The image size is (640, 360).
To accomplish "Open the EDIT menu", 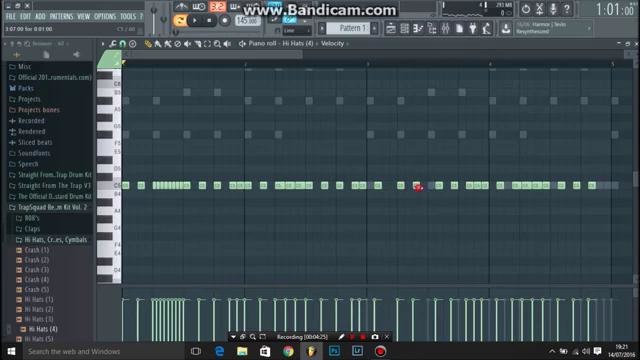I will 25,17.
